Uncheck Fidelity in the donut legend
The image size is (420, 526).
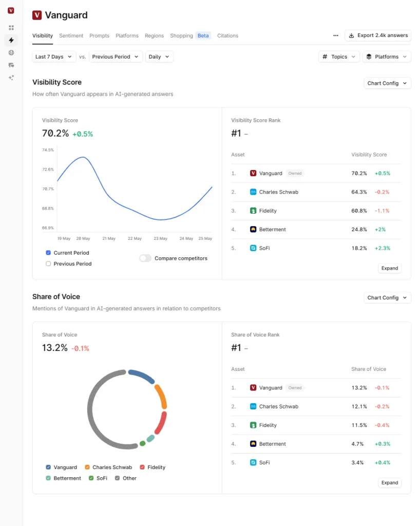(x=142, y=467)
